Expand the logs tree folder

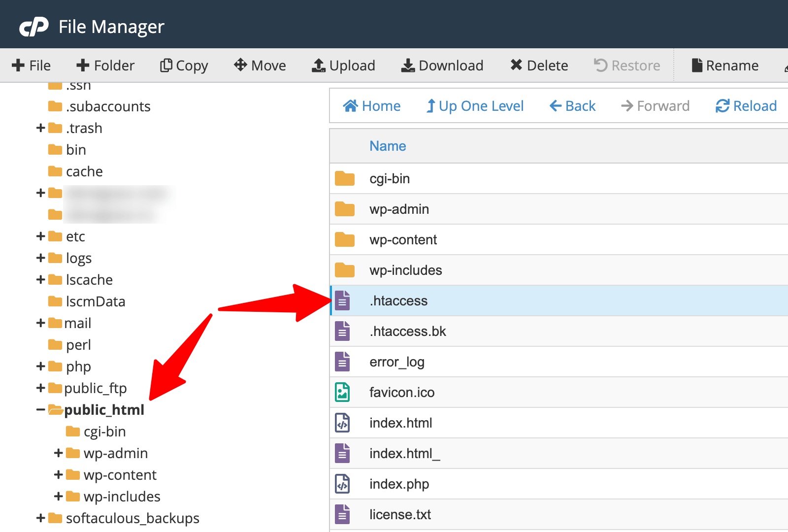(x=41, y=258)
